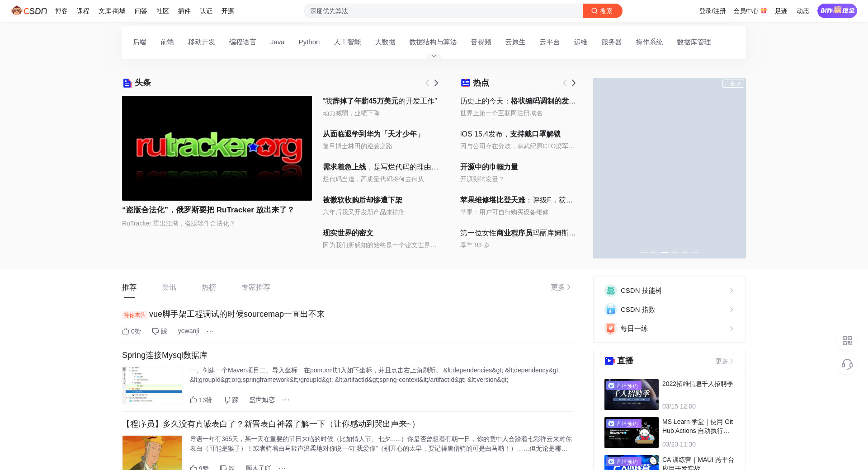868x470 pixels.
Task: Open more options for Spring连接Mysql article
Action: (286, 400)
